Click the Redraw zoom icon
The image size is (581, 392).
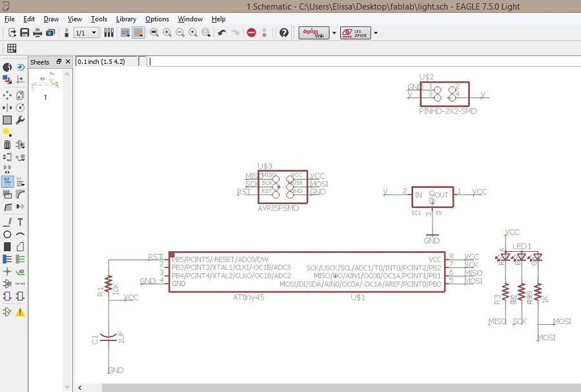(x=193, y=32)
